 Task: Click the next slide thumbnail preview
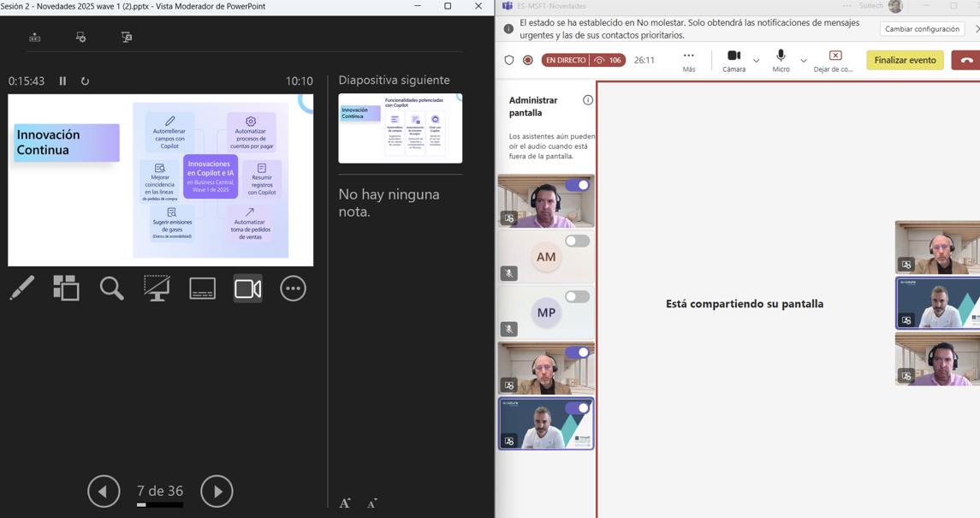coord(401,128)
